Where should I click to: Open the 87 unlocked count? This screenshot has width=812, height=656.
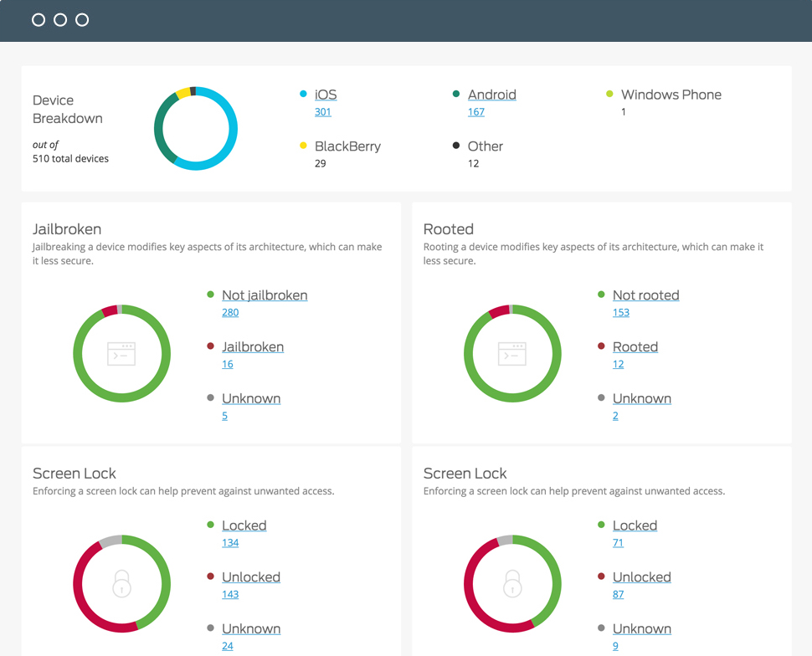click(x=619, y=594)
